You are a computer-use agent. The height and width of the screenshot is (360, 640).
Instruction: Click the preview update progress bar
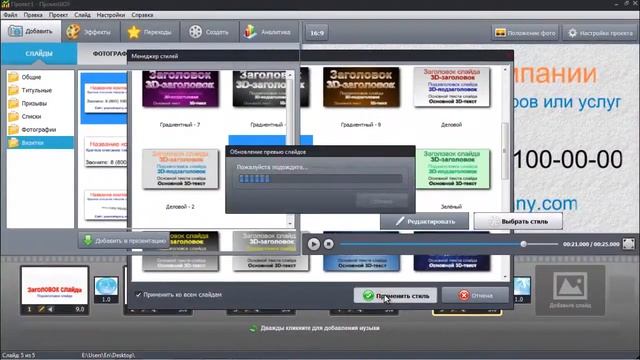click(320, 179)
